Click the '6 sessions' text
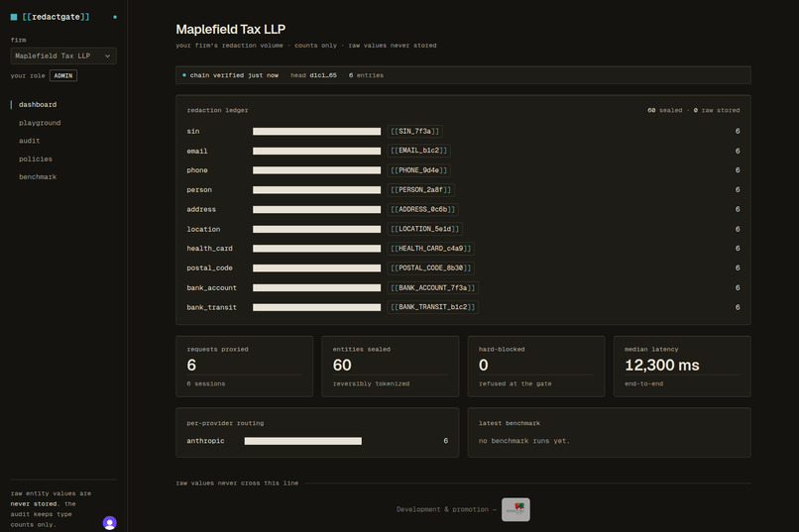799x532 pixels. (206, 383)
